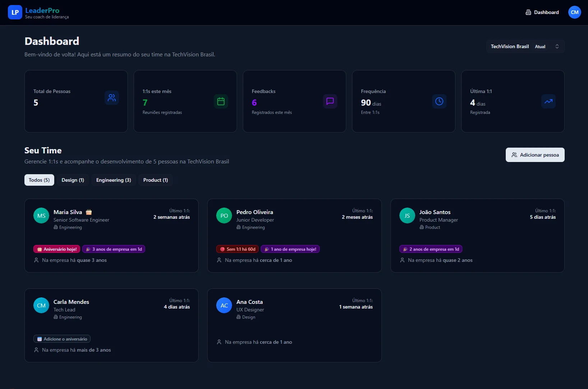
Task: Click the LP LeaderPro logo icon
Action: [x=15, y=12]
